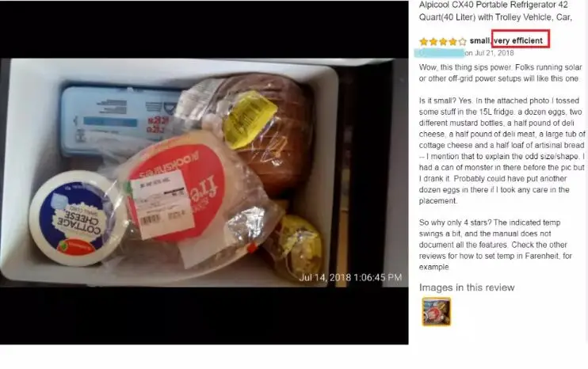Viewport: 588px width, 369px height.
Task: Open the Alpicool CX40 Portable Refrigerator product title
Action: [x=495, y=11]
